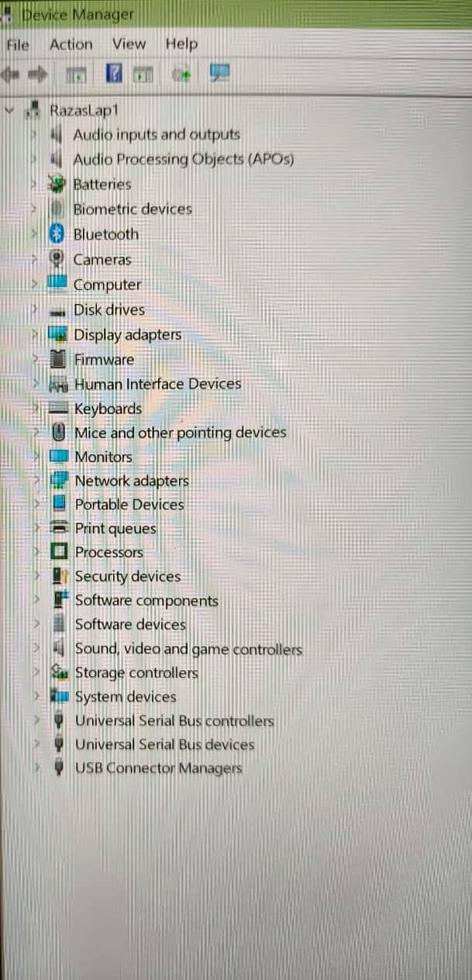Open the File menu

tap(18, 44)
